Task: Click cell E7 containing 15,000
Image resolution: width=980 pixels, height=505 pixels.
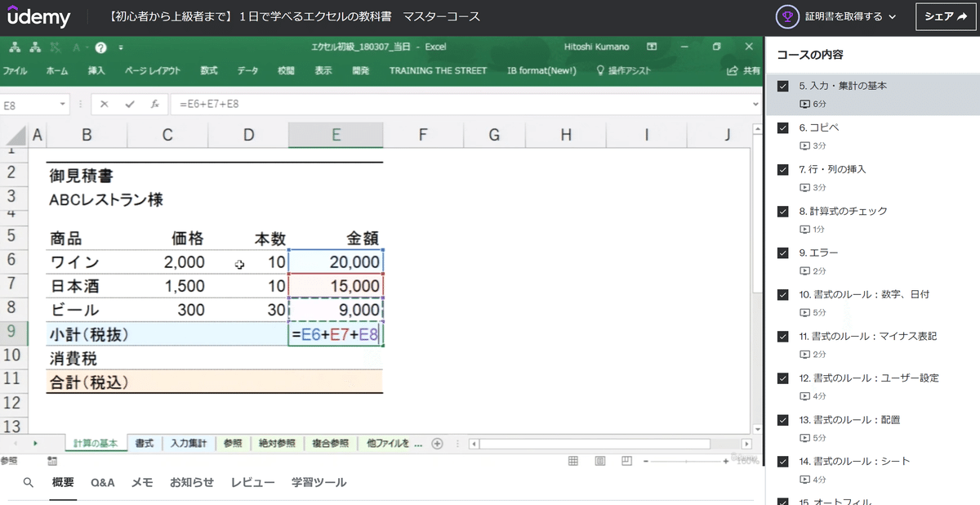Action: pos(336,286)
